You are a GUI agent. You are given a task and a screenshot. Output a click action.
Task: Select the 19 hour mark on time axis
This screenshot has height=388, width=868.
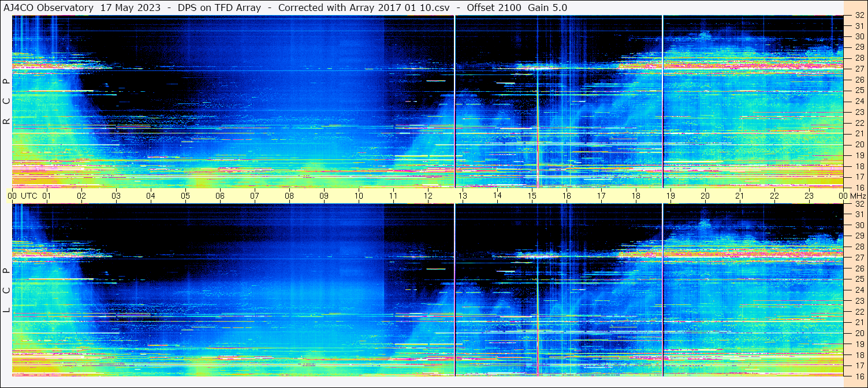coord(670,196)
